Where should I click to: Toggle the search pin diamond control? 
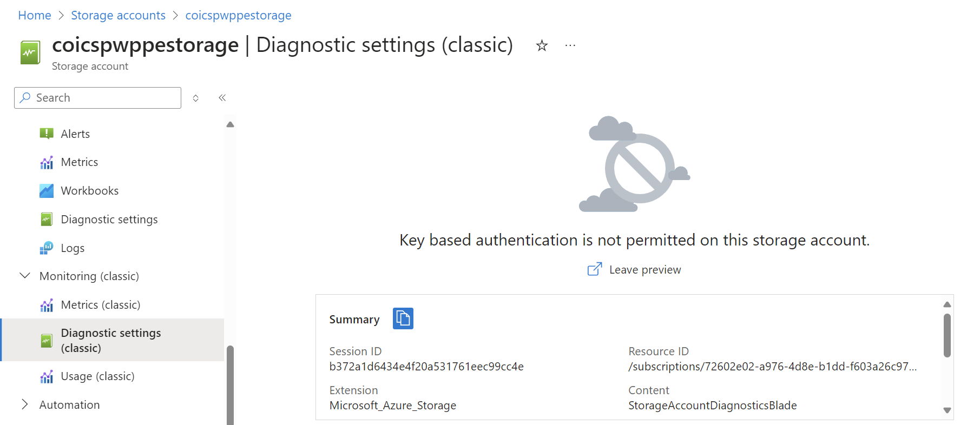(195, 98)
